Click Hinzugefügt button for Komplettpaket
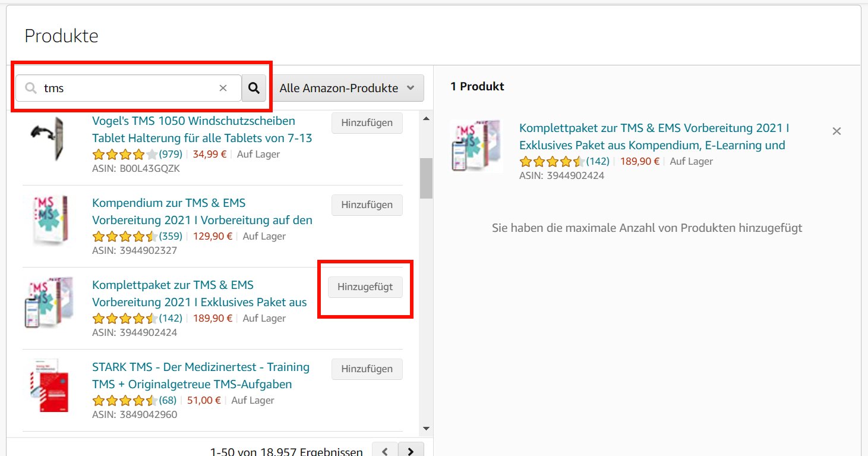Viewport: 868px width, 456px height. (365, 287)
